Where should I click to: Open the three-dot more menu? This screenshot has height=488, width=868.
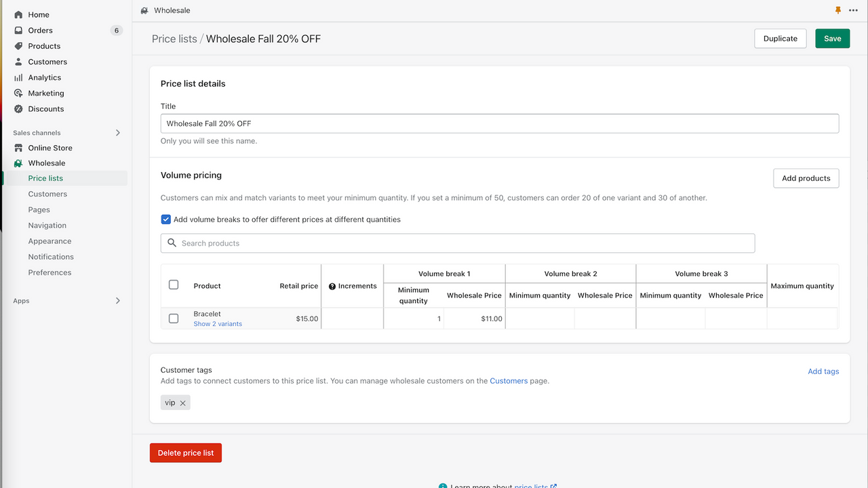[x=853, y=10]
